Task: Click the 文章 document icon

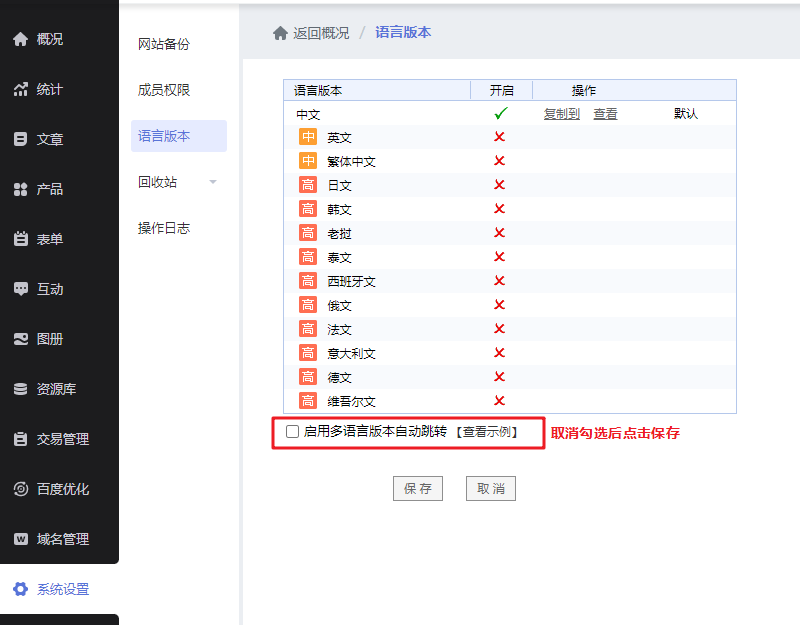Action: [x=20, y=139]
